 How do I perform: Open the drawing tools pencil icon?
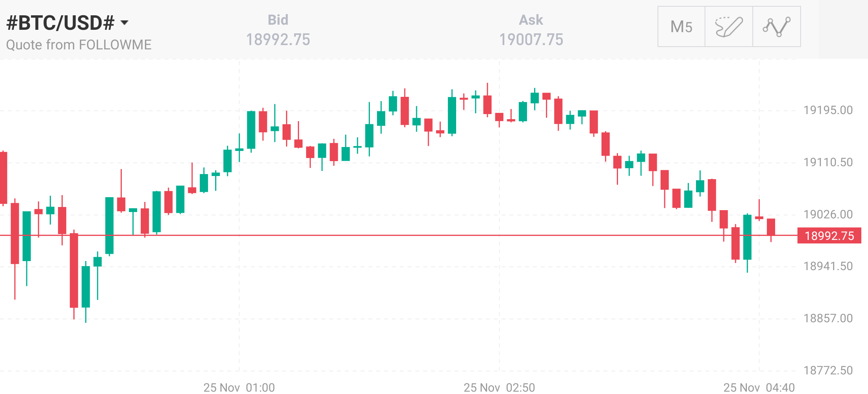click(728, 27)
